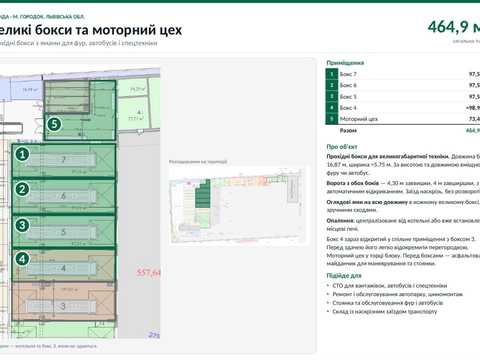Click marker 3 on the floor plan
This screenshot has height=360, width=480.
click(x=22, y=225)
